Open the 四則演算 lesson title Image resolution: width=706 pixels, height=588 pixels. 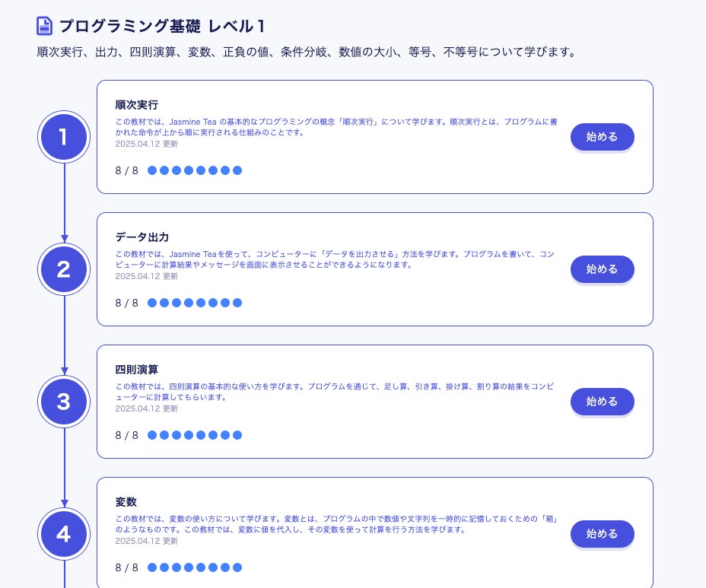(x=137, y=370)
